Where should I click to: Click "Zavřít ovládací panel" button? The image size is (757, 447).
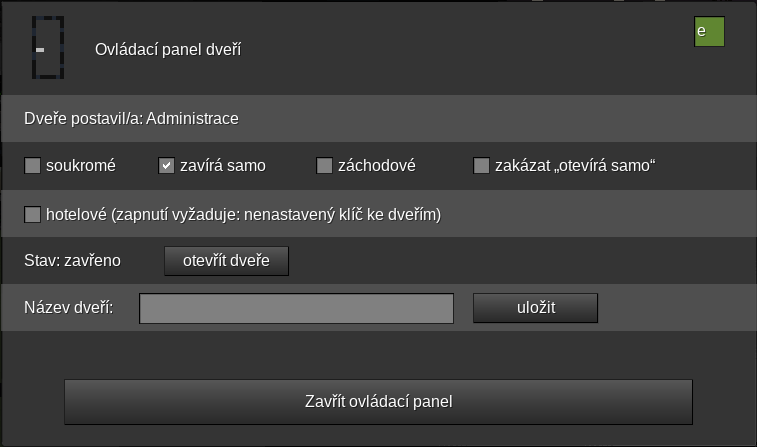click(x=378, y=402)
